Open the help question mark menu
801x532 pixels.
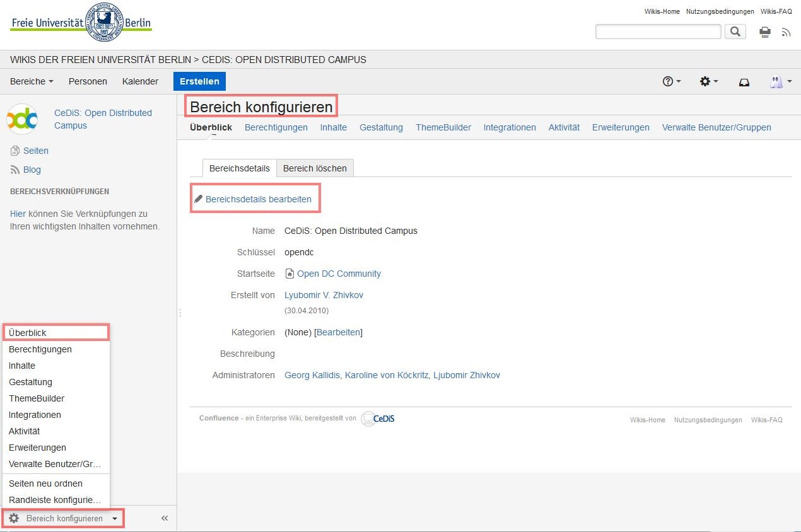point(672,81)
